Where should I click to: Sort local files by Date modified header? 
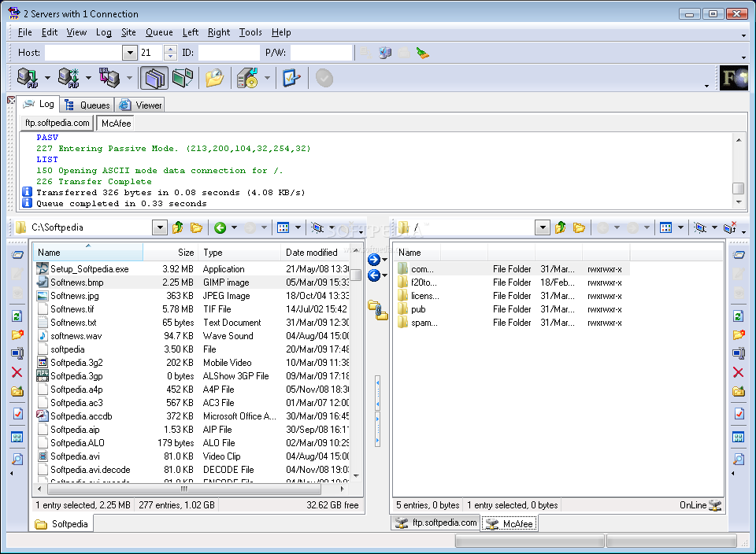click(315, 253)
